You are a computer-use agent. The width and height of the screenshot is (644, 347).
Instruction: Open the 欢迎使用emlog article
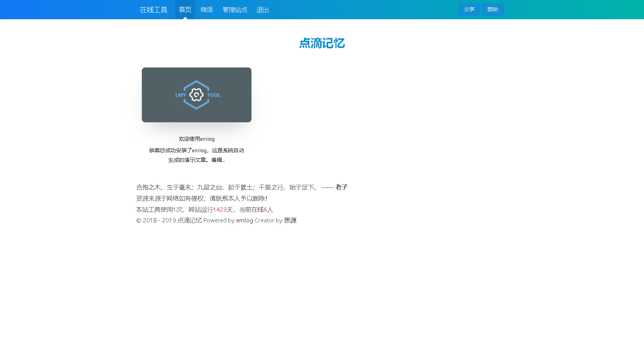pyautogui.click(x=196, y=139)
